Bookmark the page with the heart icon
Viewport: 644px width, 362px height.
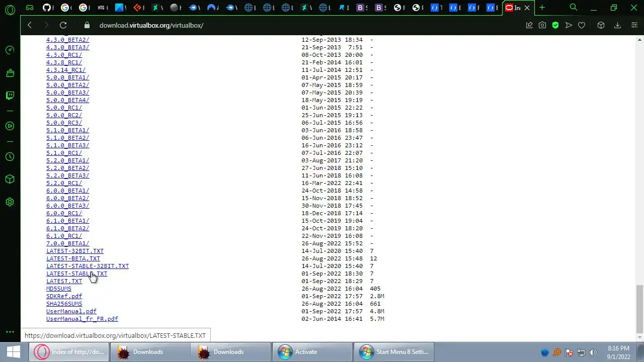[582, 25]
